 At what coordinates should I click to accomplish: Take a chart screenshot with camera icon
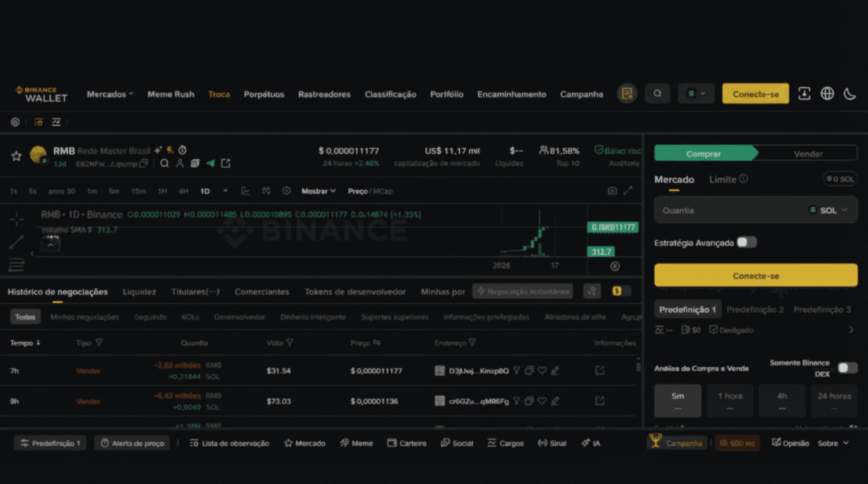click(x=612, y=191)
